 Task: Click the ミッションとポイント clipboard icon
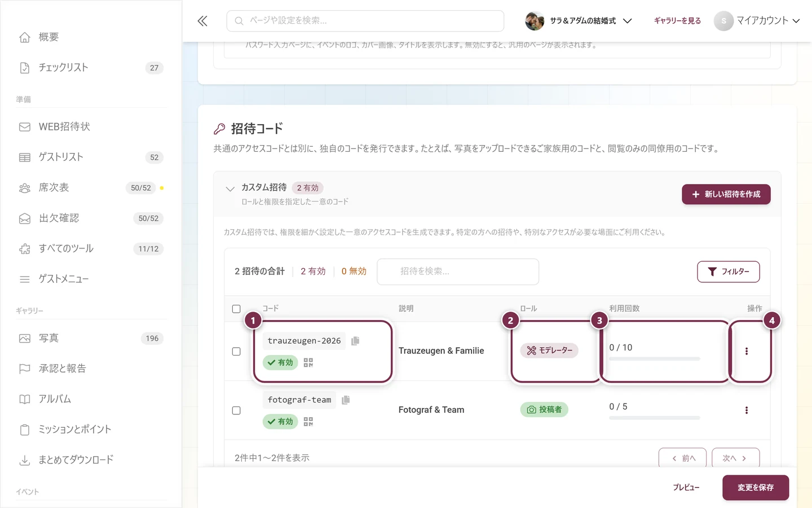coord(25,430)
